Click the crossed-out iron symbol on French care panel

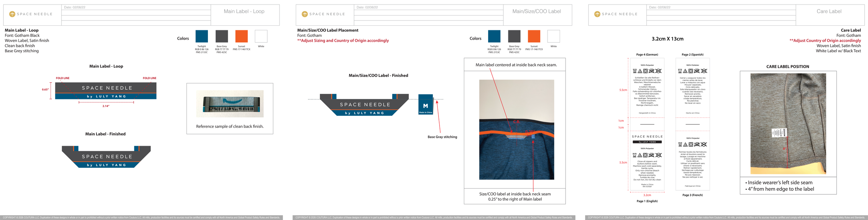(697, 145)
